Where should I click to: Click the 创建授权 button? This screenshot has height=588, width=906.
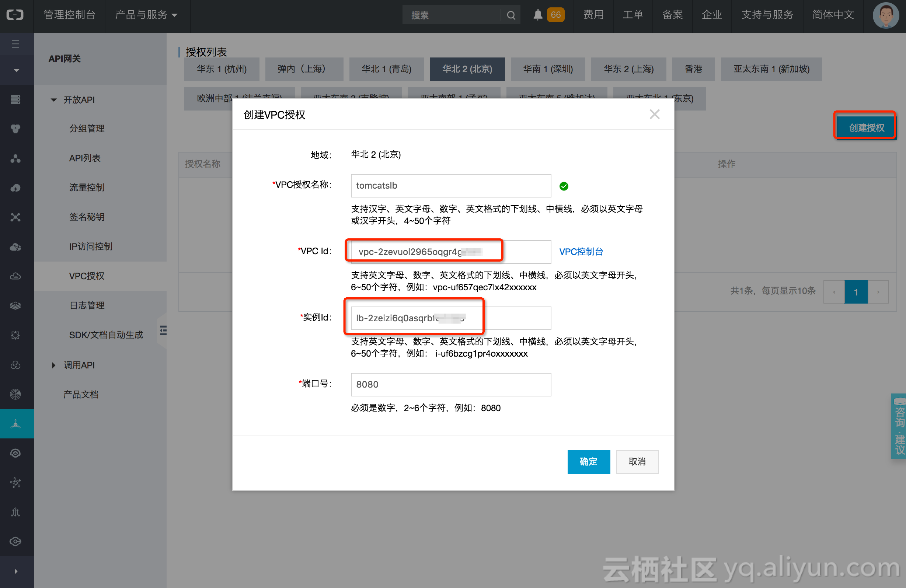click(x=866, y=127)
